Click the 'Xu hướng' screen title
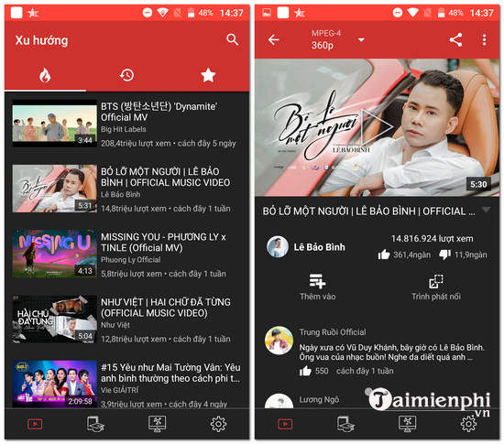 [x=41, y=40]
